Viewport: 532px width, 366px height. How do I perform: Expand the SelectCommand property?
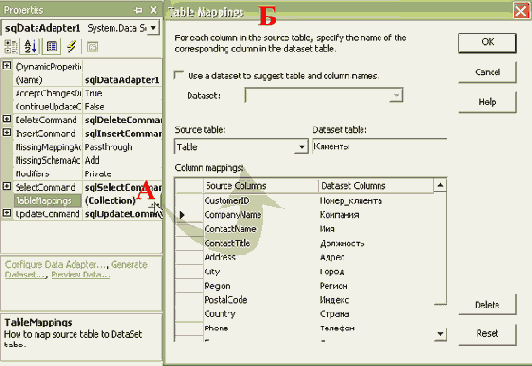7,186
